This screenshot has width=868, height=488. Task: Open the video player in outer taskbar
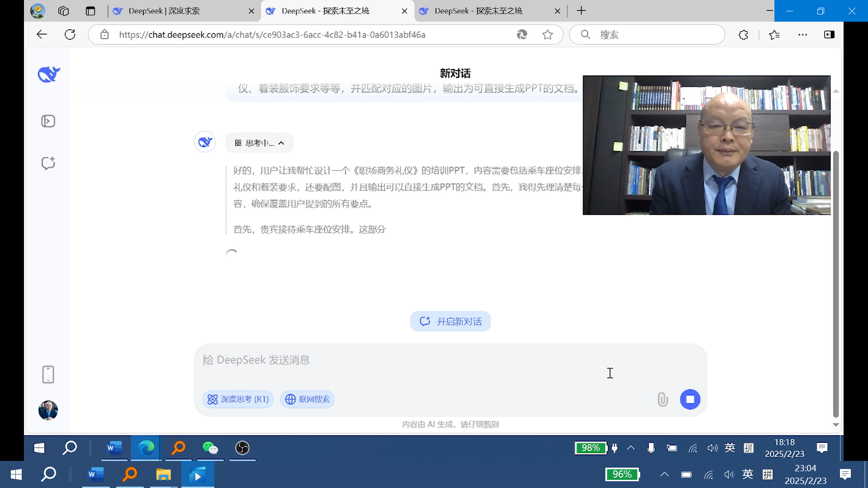pos(198,475)
